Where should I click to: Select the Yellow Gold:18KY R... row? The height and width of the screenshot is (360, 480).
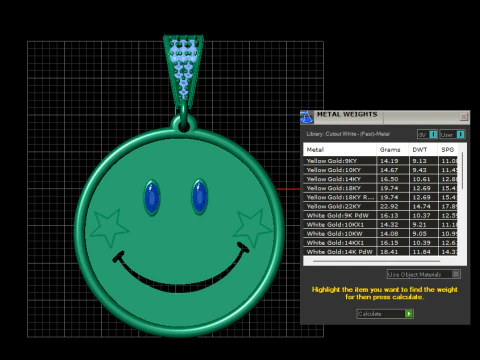pos(380,197)
